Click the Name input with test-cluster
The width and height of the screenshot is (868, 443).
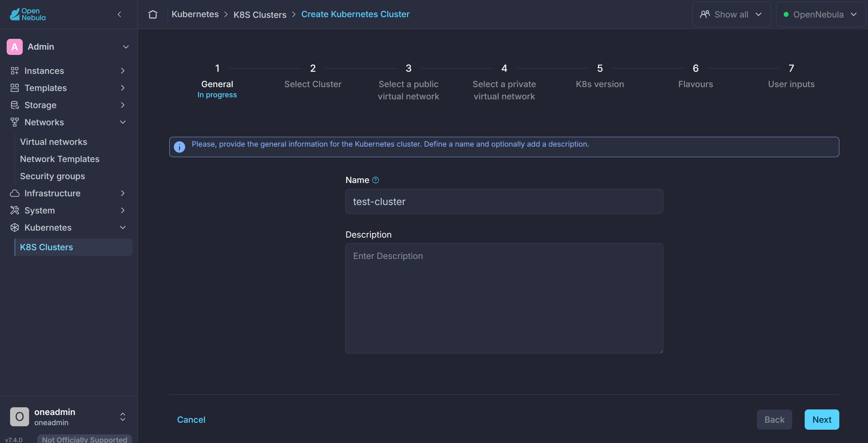(x=504, y=202)
